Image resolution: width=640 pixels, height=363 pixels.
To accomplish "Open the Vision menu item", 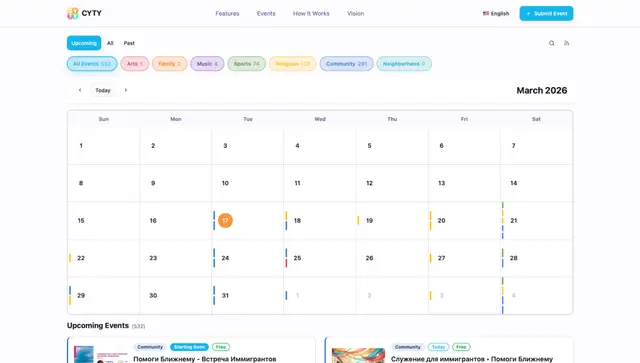I will coord(356,13).
